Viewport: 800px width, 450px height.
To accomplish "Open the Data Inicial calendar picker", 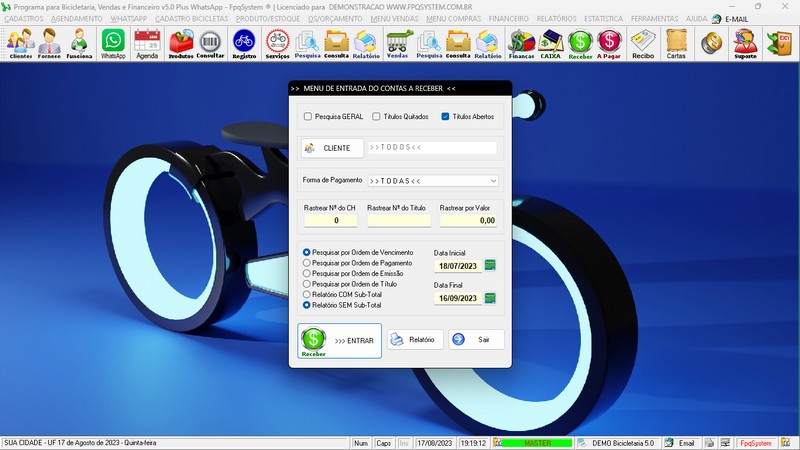I will (490, 265).
